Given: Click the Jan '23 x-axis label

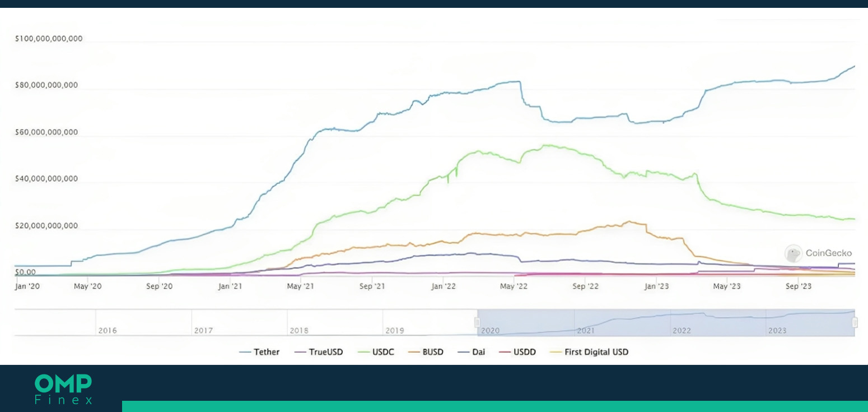Looking at the screenshot, I should pyautogui.click(x=657, y=286).
